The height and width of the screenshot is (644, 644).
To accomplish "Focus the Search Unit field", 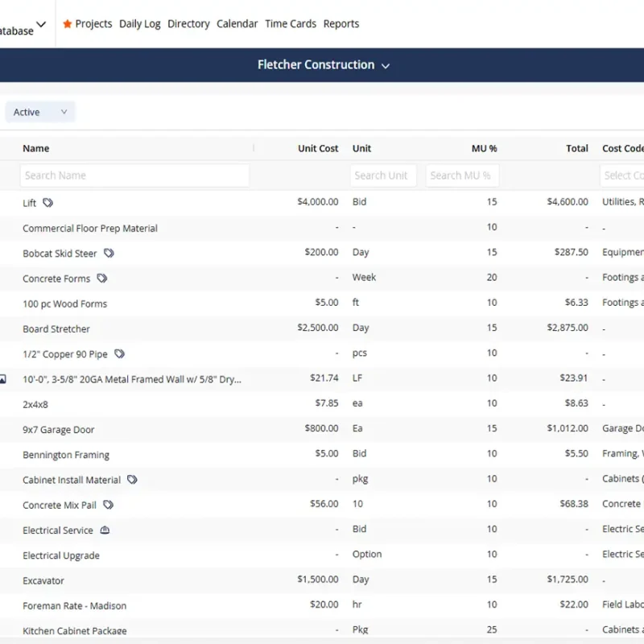I will pos(383,175).
